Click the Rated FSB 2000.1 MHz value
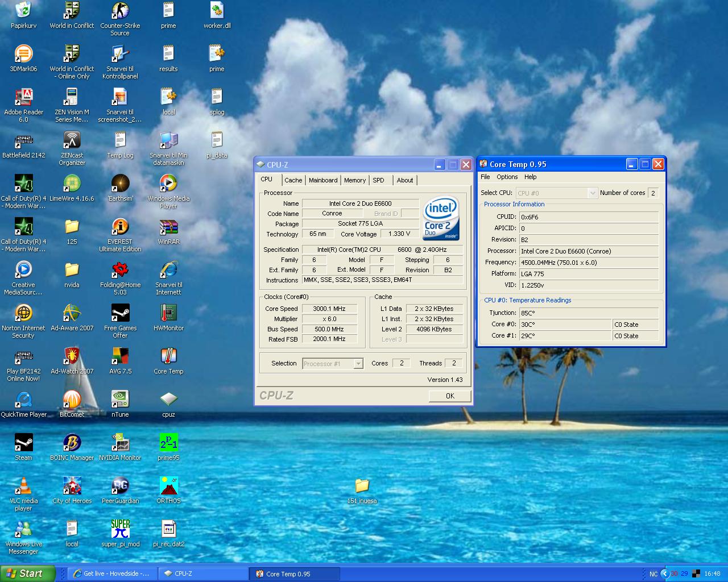The height and width of the screenshot is (582, 728). [x=329, y=339]
